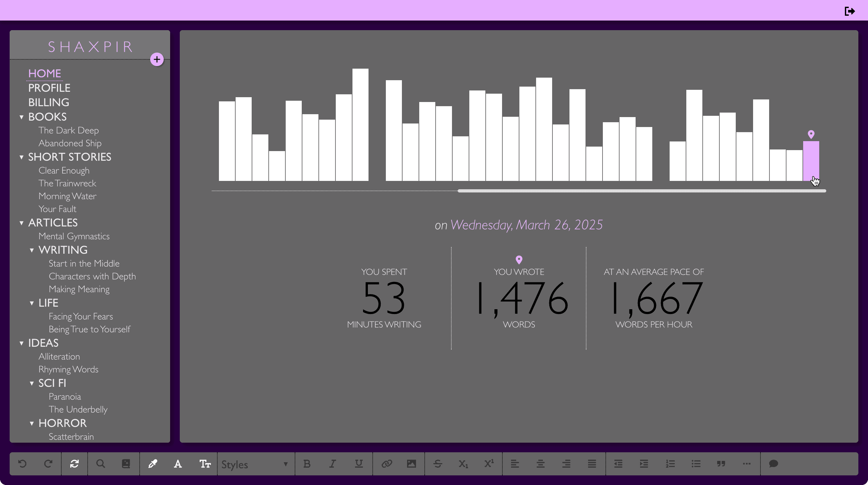This screenshot has height=485, width=868.
Task: Open the Find tool in the toolbar
Action: tap(100, 464)
